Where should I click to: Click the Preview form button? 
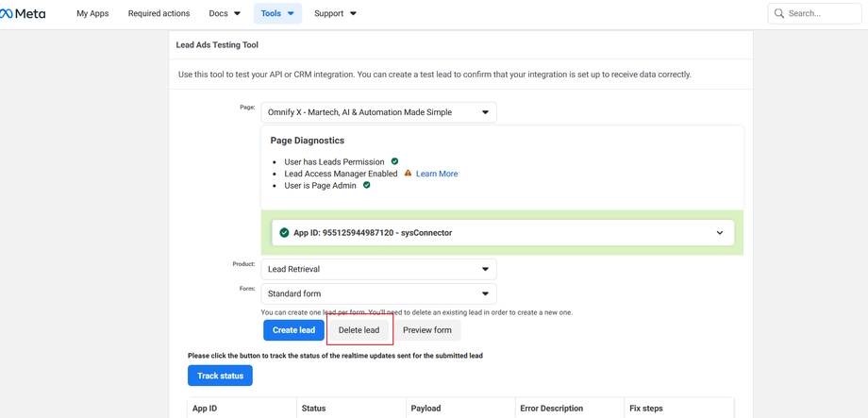[426, 330]
